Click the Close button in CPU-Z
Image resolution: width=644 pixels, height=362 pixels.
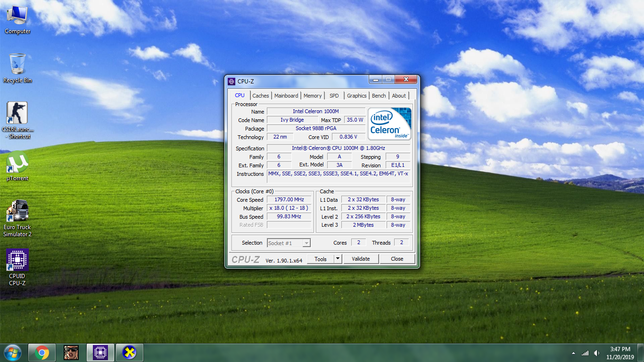click(x=397, y=259)
